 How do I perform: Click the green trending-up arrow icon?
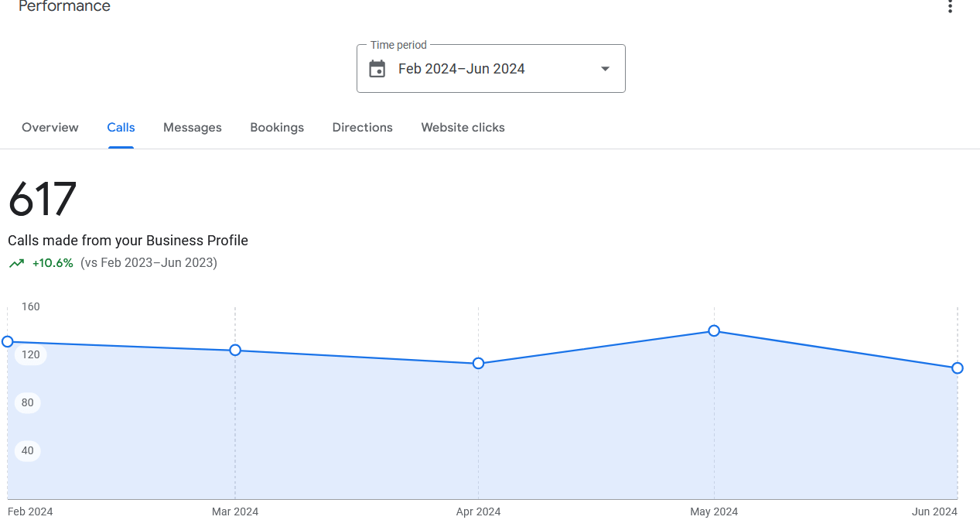16,263
